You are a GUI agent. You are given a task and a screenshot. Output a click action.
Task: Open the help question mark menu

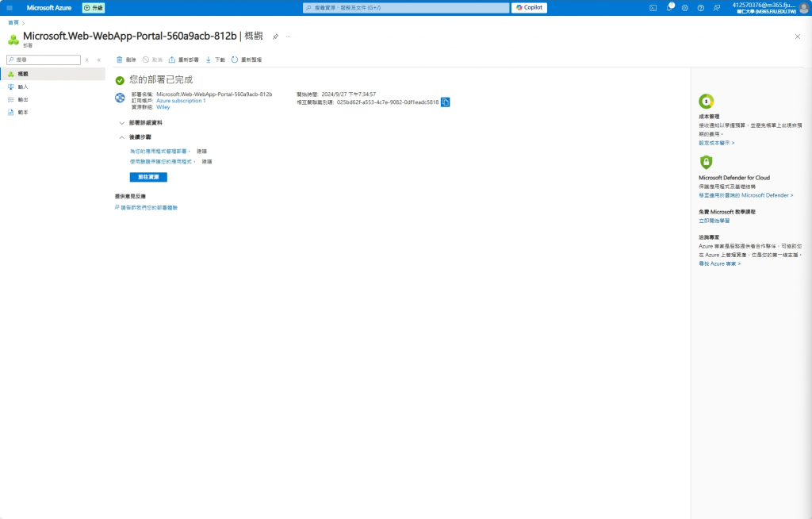[x=701, y=8]
